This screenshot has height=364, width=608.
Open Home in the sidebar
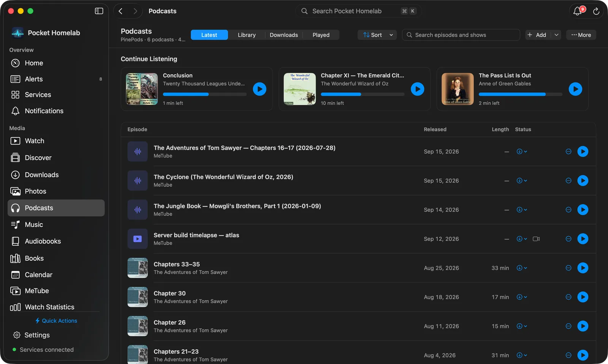[x=56, y=63]
